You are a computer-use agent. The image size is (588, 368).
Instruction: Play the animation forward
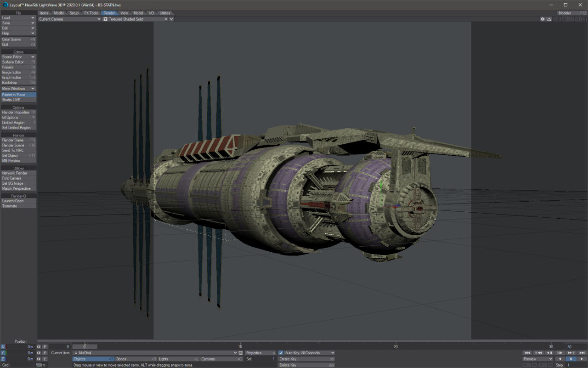[582, 359]
